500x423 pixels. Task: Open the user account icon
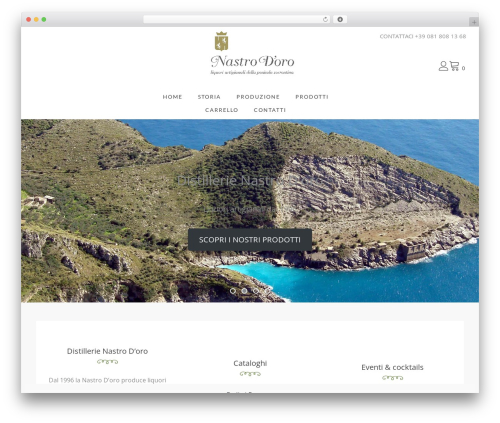click(x=443, y=66)
